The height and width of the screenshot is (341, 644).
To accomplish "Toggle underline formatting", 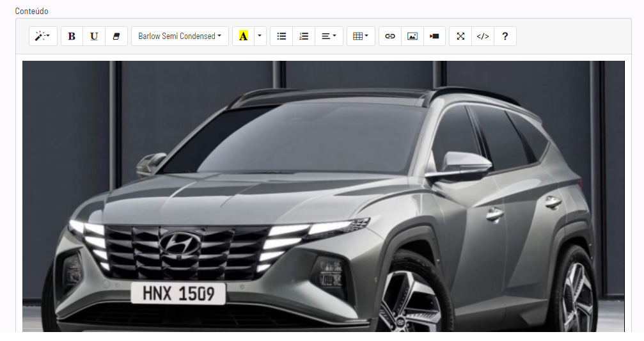I will tap(94, 36).
